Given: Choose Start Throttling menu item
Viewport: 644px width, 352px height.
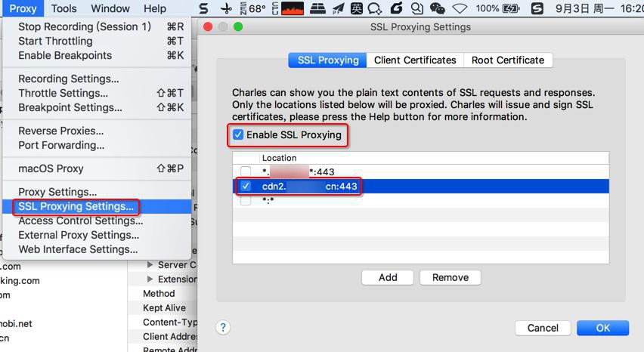Looking at the screenshot, I should (97, 41).
